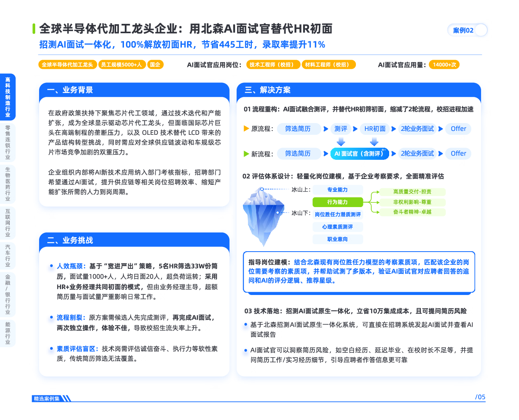Click the 高质量交付-担责 label
This screenshot has height=420, width=519.
point(412,192)
